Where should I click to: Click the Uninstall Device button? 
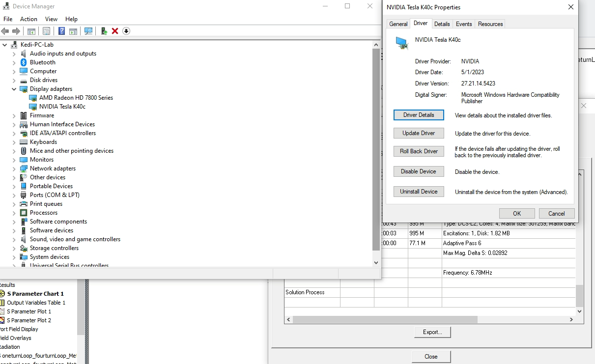pyautogui.click(x=419, y=192)
